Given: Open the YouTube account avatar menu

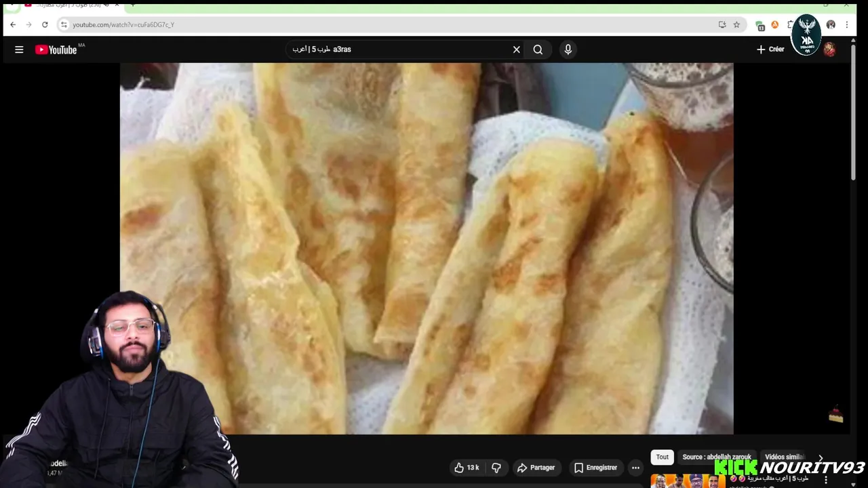Looking at the screenshot, I should point(829,49).
